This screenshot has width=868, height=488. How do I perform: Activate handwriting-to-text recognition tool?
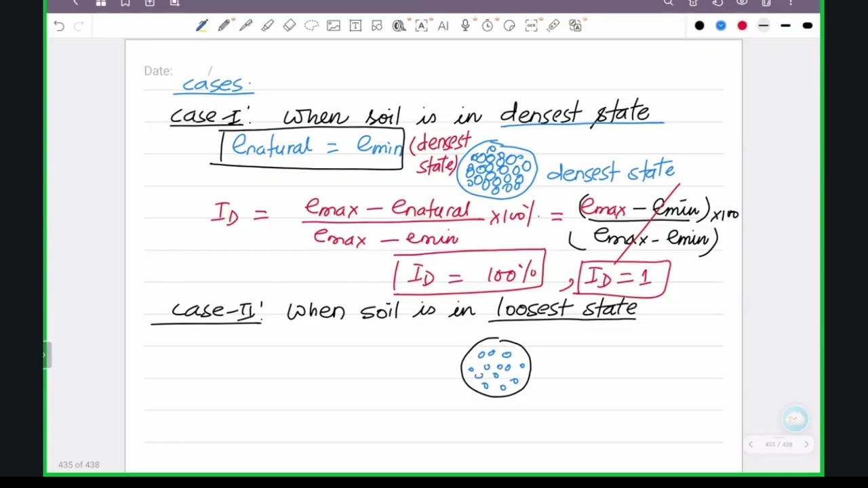[421, 26]
